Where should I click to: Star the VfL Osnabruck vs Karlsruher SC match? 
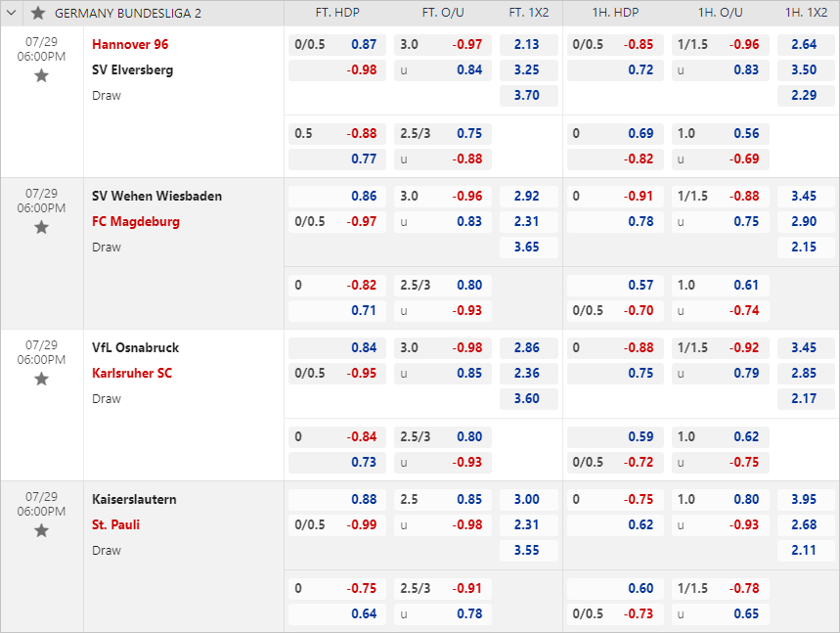(x=41, y=380)
